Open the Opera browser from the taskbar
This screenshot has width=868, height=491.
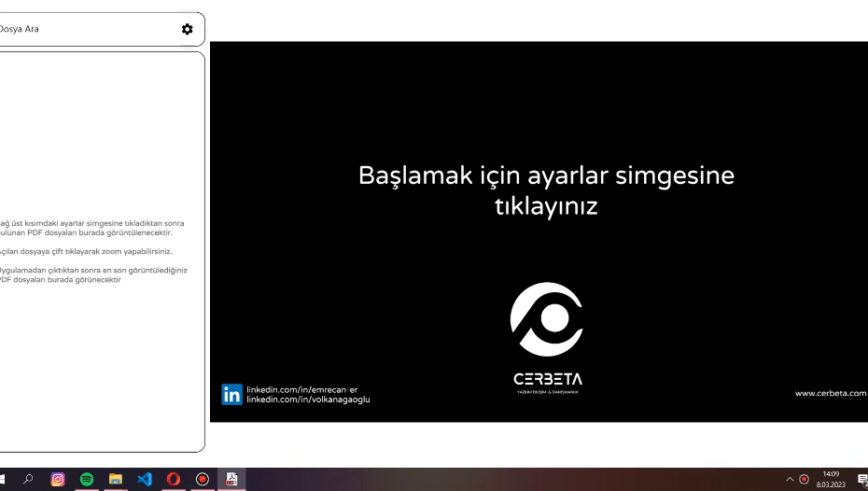tap(174, 479)
